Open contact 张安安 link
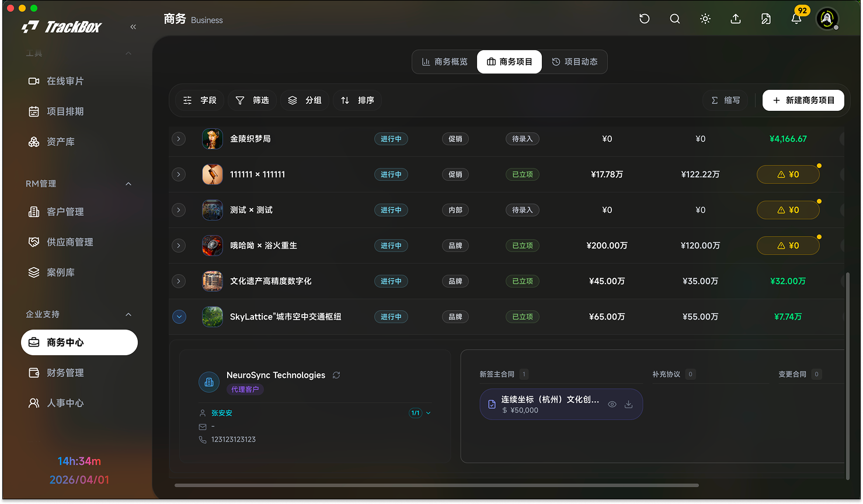Image resolution: width=863 pixels, height=504 pixels. point(222,413)
